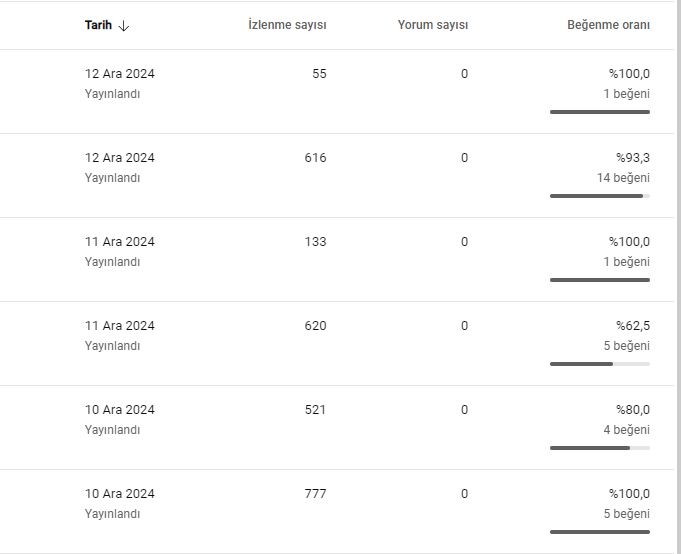
Task: Click Yayınlandı status in the 777-view row
Action: pos(112,514)
